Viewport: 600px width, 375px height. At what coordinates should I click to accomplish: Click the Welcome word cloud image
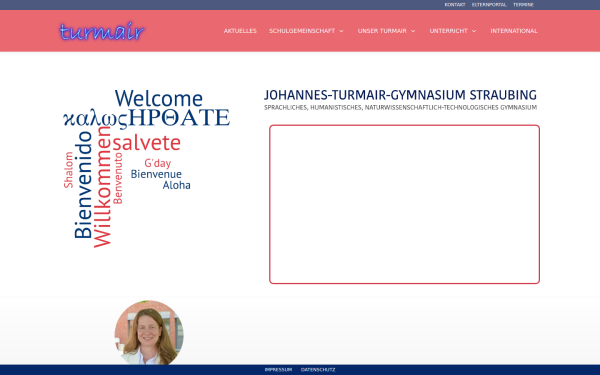147,168
